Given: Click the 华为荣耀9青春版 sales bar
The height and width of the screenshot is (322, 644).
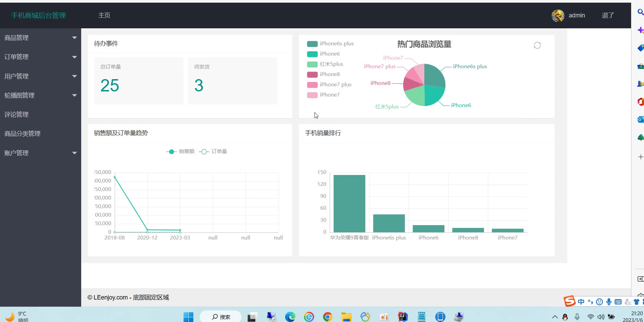Looking at the screenshot, I should tap(349, 204).
